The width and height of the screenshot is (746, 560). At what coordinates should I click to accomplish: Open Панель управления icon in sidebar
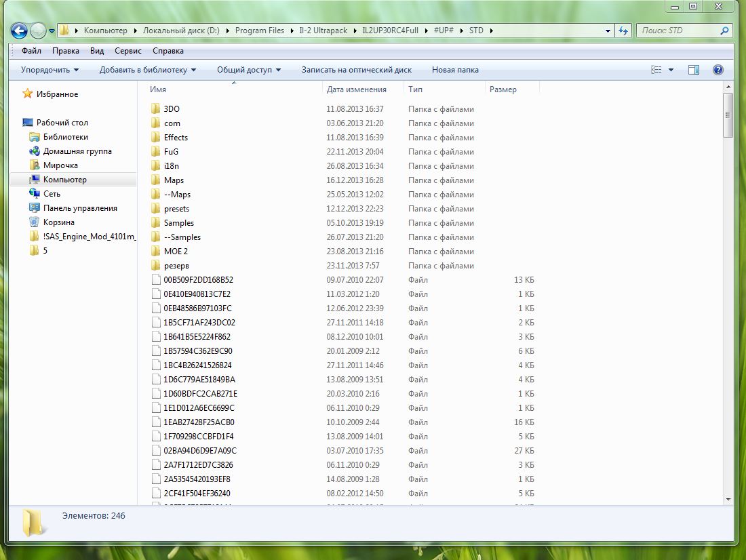(x=35, y=208)
